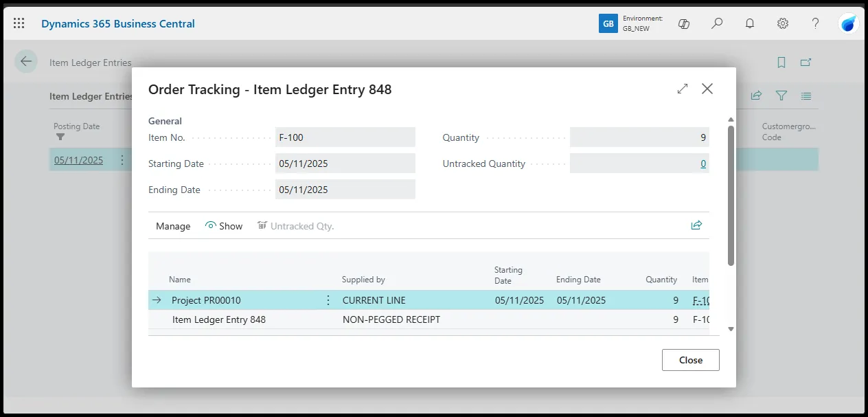Viewport: 868px width, 417px height.
Task: Click the search magnifier icon
Action: [x=717, y=23]
